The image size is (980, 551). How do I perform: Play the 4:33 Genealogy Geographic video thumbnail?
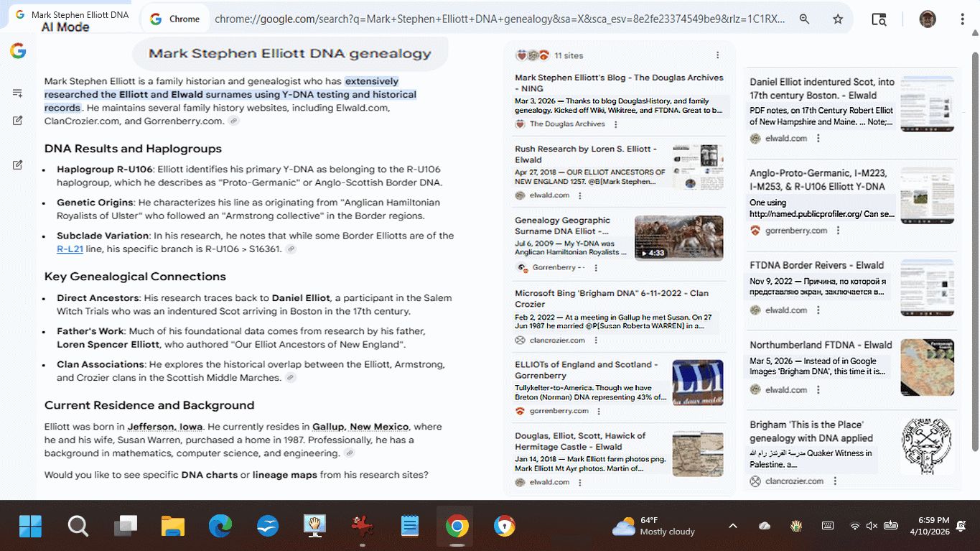pos(678,238)
